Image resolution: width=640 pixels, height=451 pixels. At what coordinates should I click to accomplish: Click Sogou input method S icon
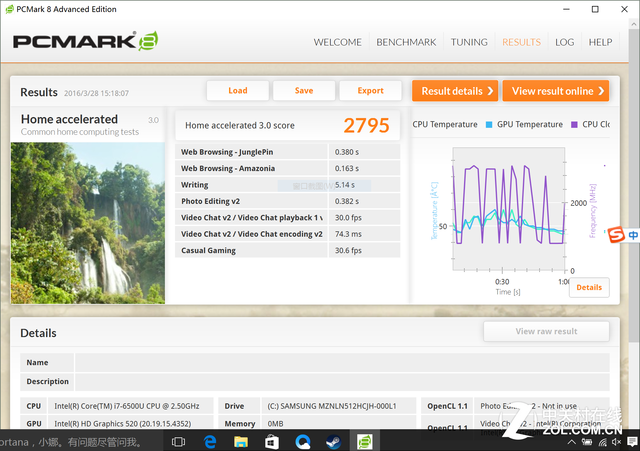pyautogui.click(x=616, y=235)
